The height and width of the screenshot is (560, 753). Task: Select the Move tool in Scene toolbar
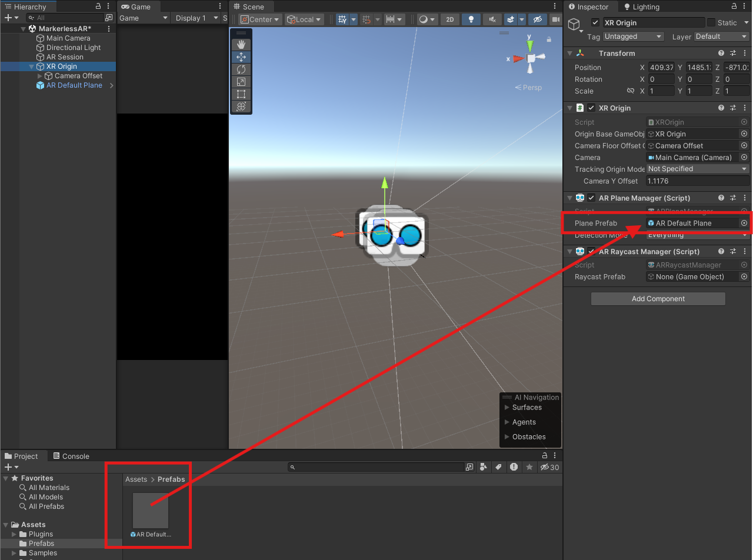pos(241,57)
